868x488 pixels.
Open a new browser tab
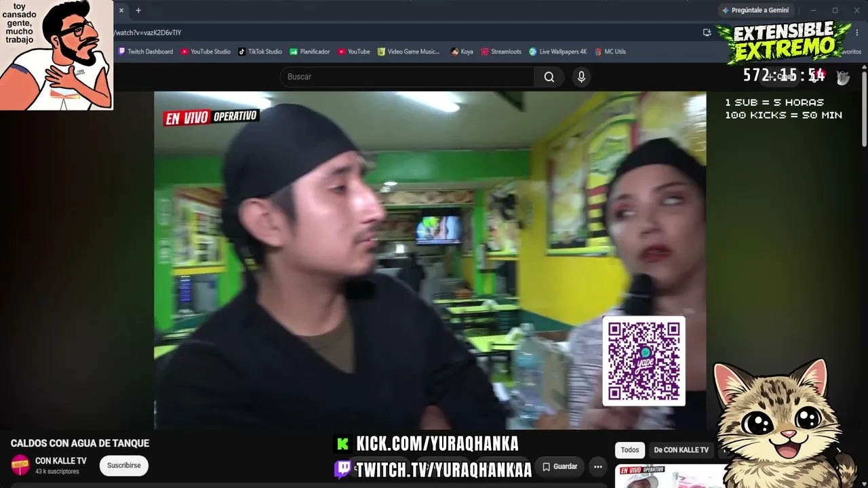138,10
